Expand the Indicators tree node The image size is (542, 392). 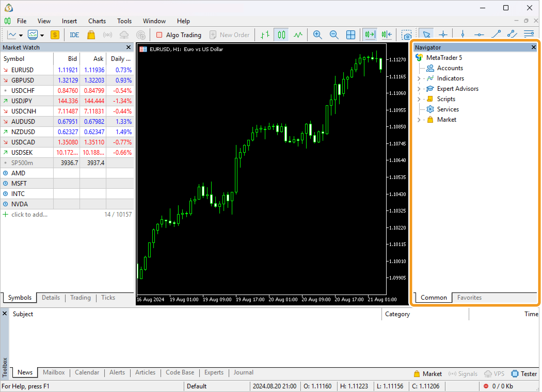click(x=419, y=79)
